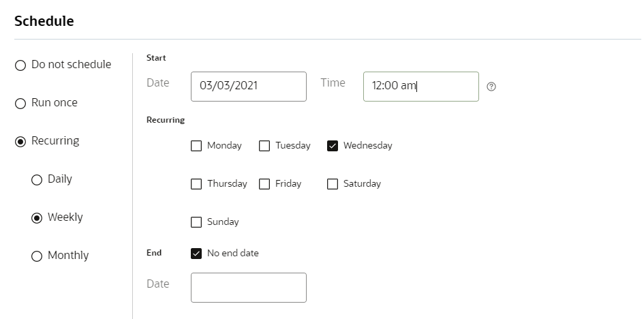The height and width of the screenshot is (319, 644).
Task: Focus the Start Time input field
Action: tap(420, 87)
